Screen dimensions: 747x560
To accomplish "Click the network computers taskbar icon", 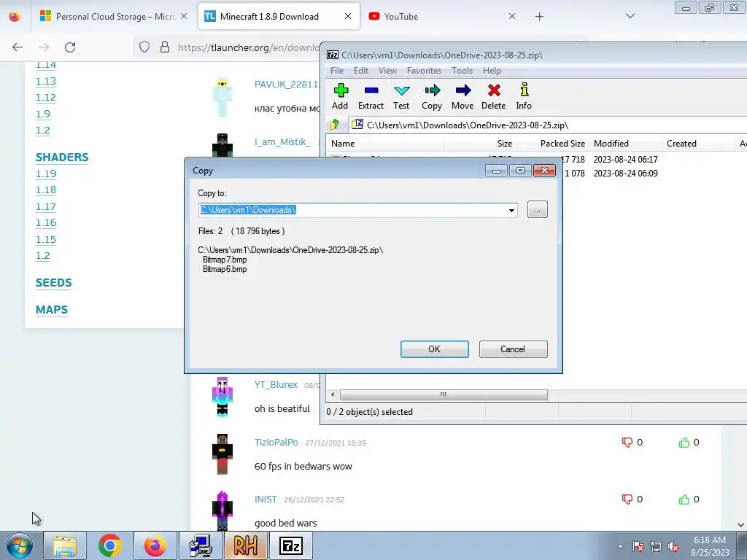I will click(201, 545).
